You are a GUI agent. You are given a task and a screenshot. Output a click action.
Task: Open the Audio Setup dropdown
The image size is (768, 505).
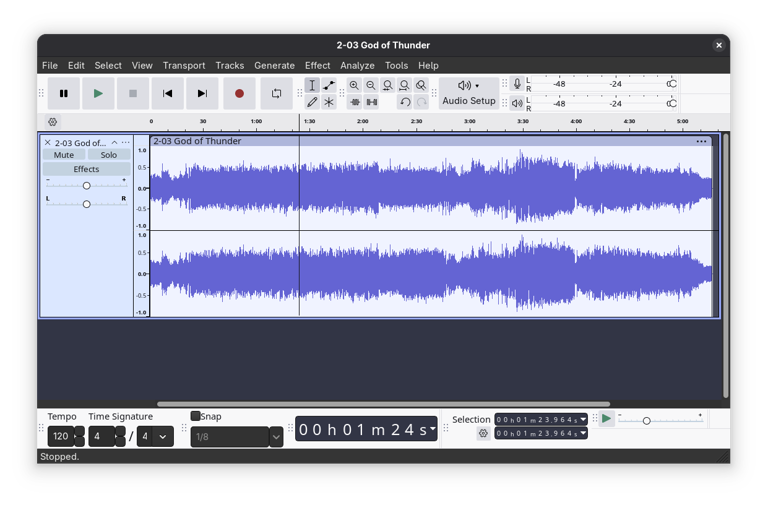click(468, 93)
